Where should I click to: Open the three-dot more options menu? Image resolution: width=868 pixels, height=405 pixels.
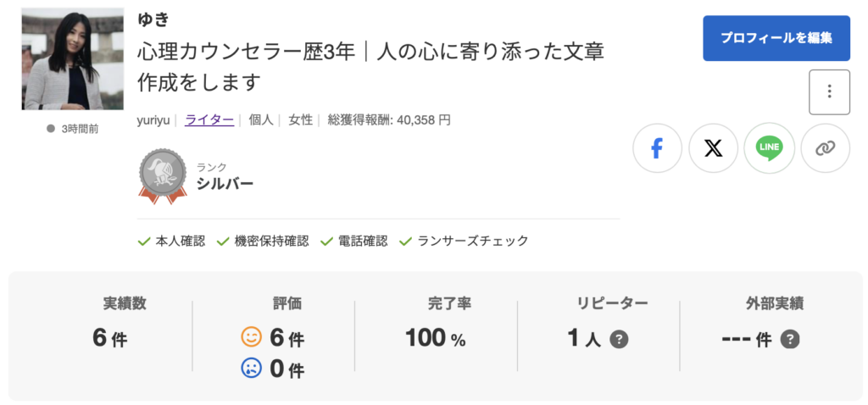click(829, 92)
